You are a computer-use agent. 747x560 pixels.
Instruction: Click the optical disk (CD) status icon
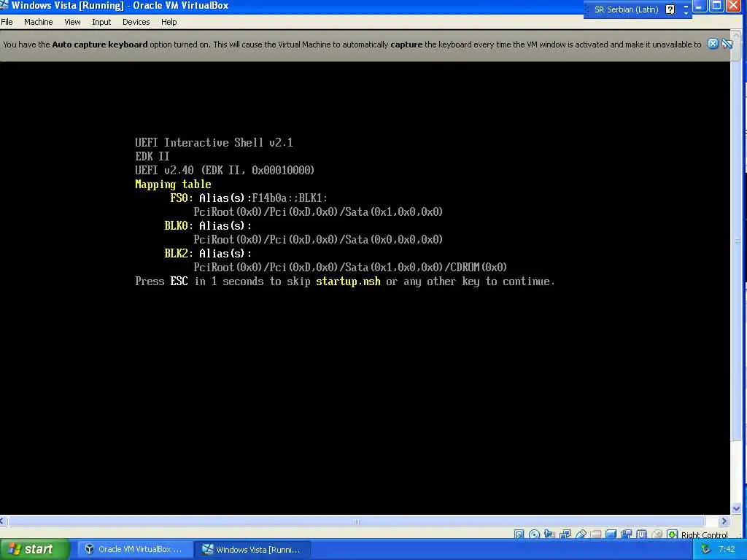[x=534, y=534]
